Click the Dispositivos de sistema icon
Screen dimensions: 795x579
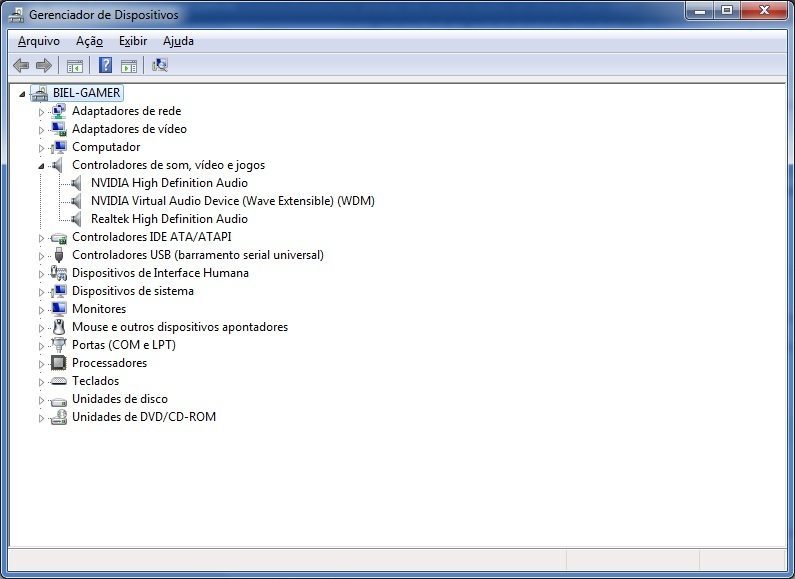pos(59,291)
